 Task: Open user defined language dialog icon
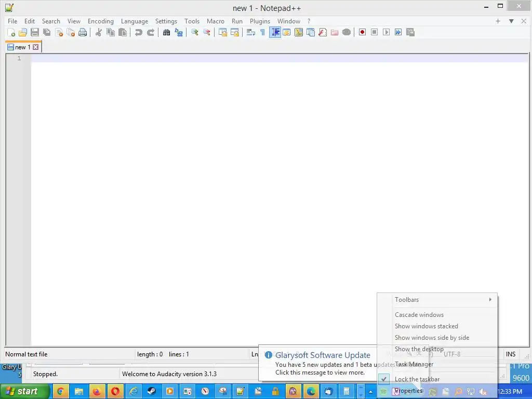pos(287,32)
